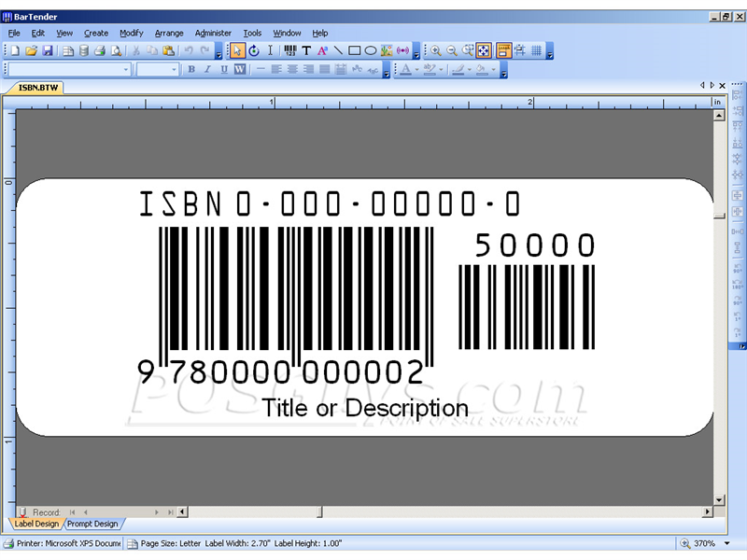
Task: Expand the font color dropdown arrow
Action: pyautogui.click(x=416, y=69)
